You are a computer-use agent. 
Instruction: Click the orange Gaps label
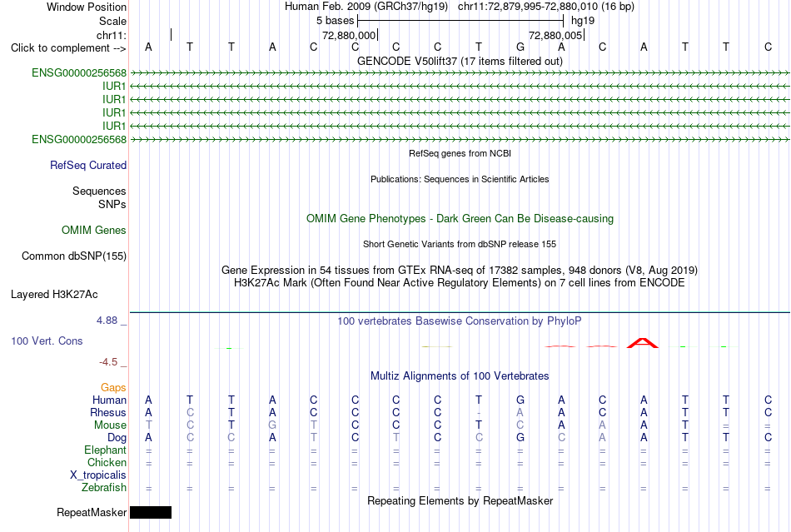(113, 387)
